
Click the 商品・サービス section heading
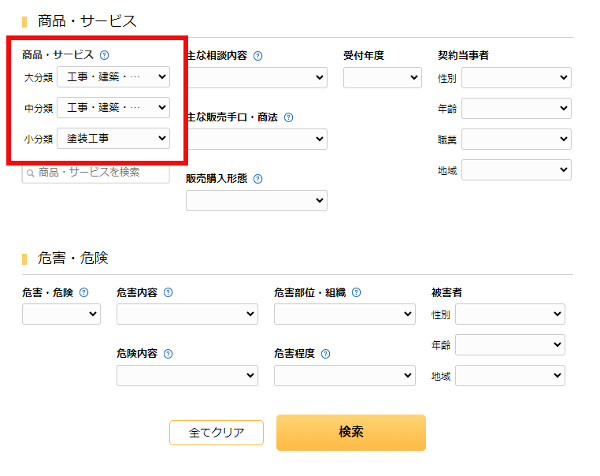87,21
